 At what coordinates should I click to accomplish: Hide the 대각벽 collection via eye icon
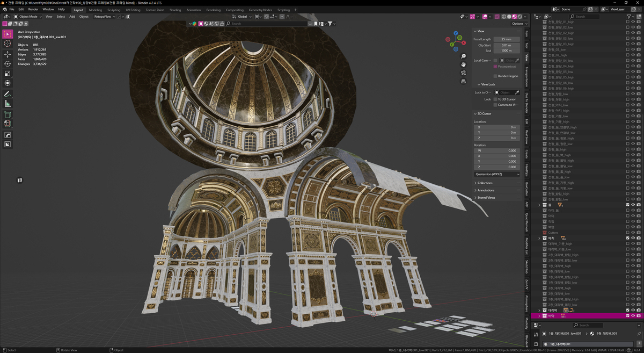633,310
